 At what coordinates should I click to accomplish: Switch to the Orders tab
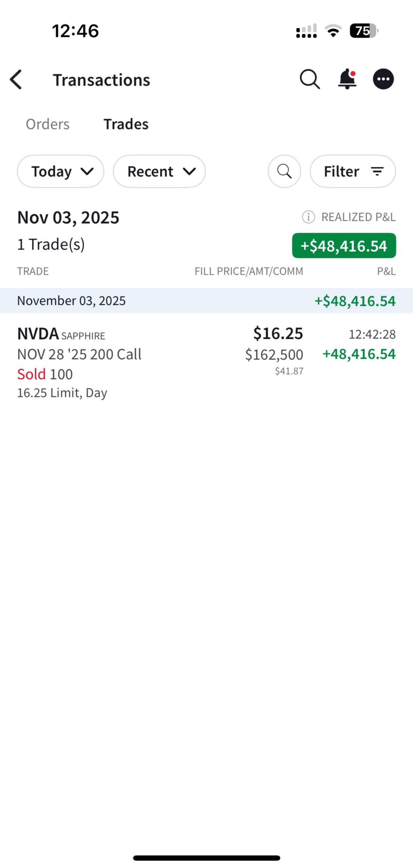(48, 124)
